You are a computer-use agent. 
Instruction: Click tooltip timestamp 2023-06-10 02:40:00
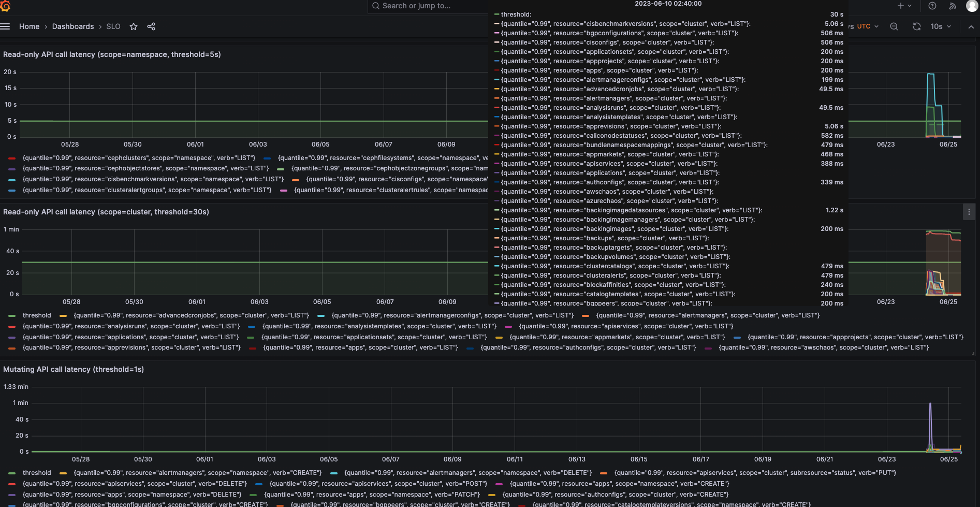click(668, 4)
